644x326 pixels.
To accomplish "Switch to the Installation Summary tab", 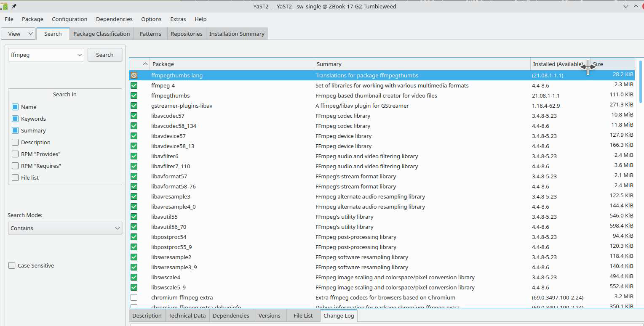I will (237, 34).
